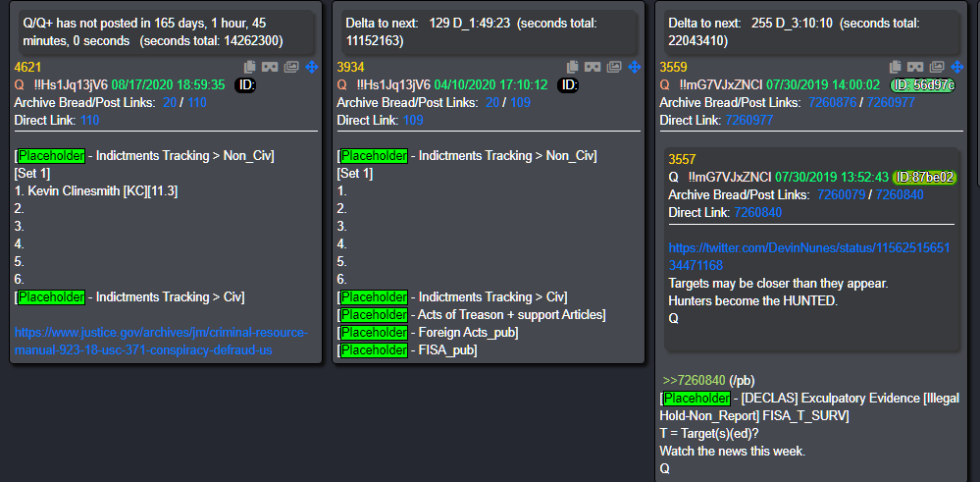980x482 pixels.
Task: Click '[Set 1]' in post 4621
Action: pyautogui.click(x=32, y=174)
